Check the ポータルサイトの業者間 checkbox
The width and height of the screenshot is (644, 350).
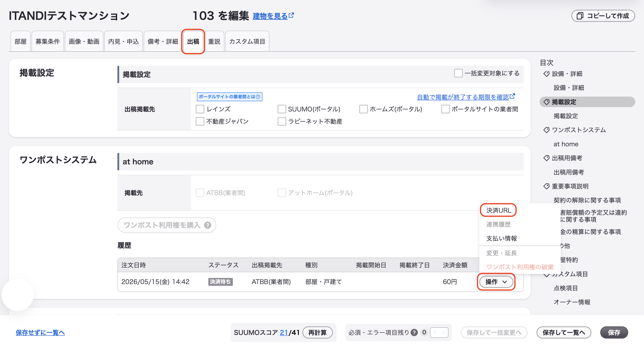click(445, 109)
